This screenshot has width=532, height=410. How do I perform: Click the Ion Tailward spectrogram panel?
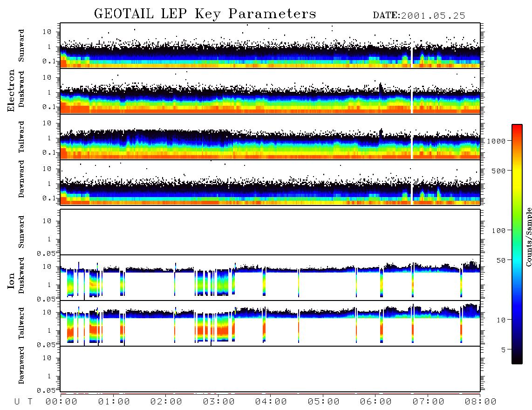tap(270, 323)
